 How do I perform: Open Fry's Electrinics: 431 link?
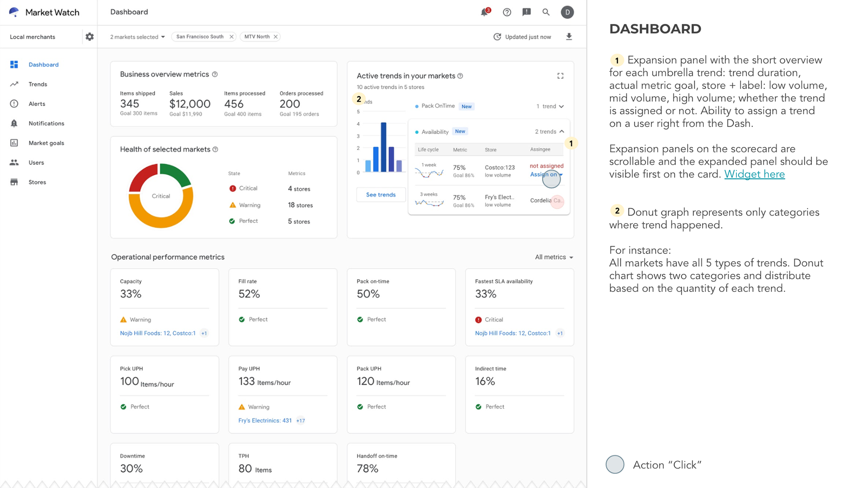tap(265, 421)
